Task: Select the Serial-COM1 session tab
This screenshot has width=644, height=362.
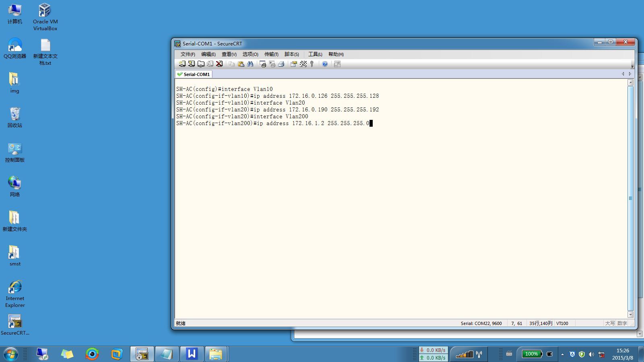Action: 194,74
